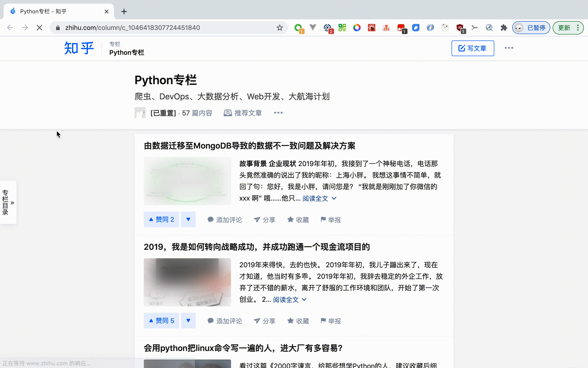View site security lock info
The height and width of the screenshot is (368, 588).
pyautogui.click(x=58, y=28)
